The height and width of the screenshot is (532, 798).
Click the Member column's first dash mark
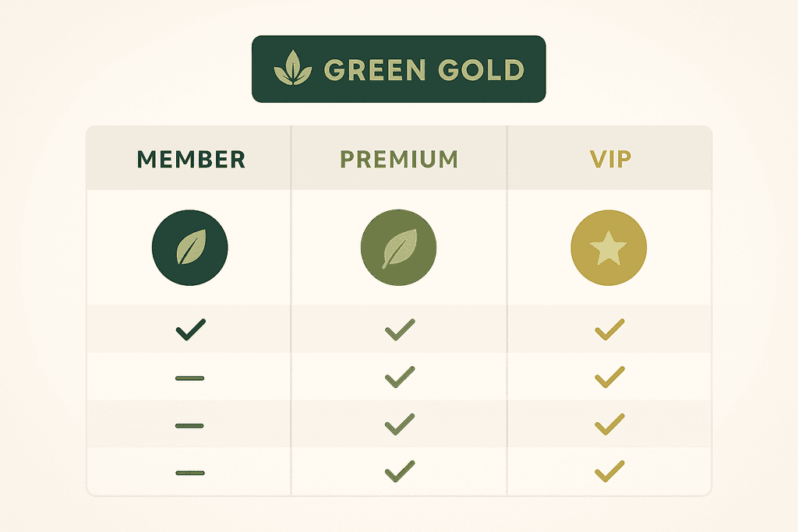pos(189,378)
